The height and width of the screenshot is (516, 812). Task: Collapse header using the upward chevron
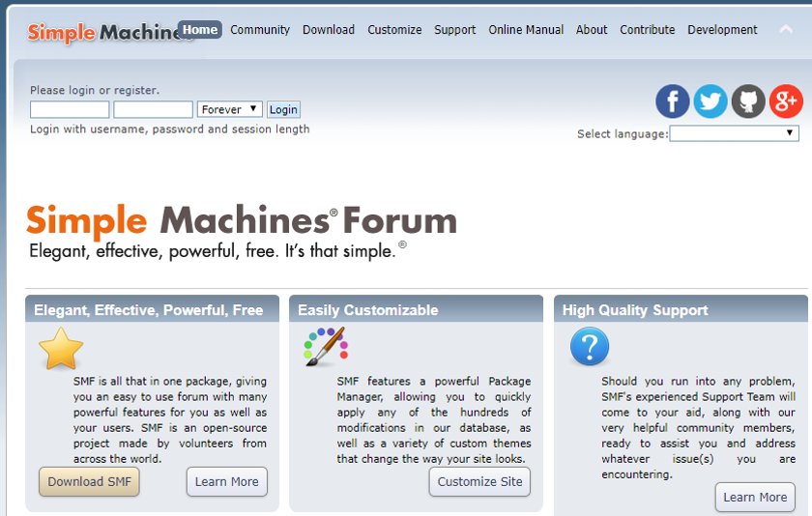click(x=786, y=30)
